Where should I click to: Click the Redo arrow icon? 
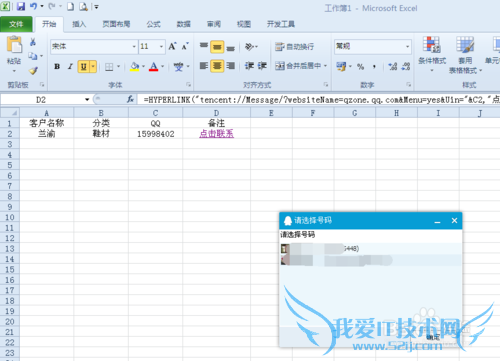(52, 6)
